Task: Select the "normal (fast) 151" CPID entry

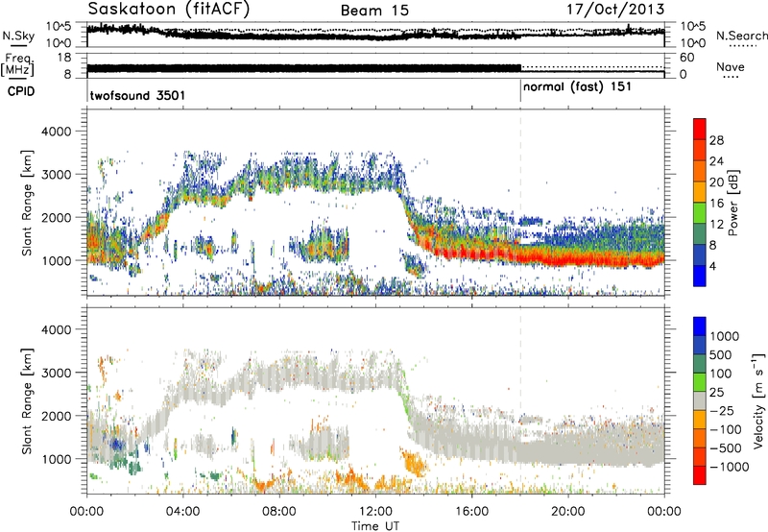Action: pyautogui.click(x=577, y=87)
